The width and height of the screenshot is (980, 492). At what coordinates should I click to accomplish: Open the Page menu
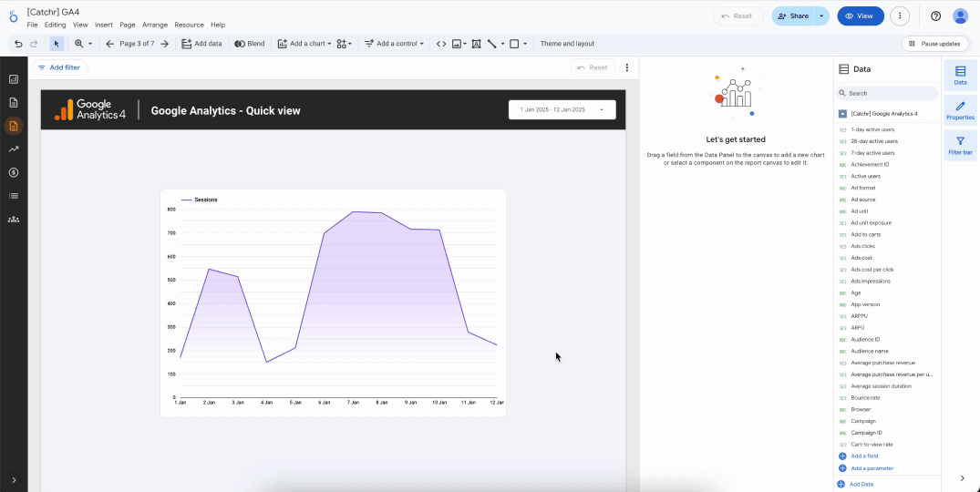pos(128,25)
